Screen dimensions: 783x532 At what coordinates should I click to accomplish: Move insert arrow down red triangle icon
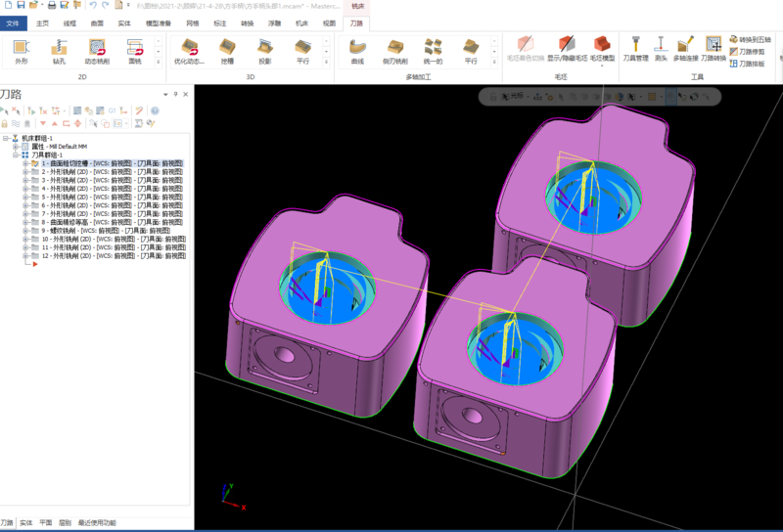point(43,123)
